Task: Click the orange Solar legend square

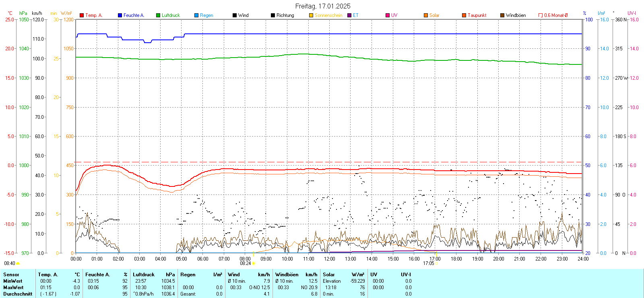Action: [426, 15]
